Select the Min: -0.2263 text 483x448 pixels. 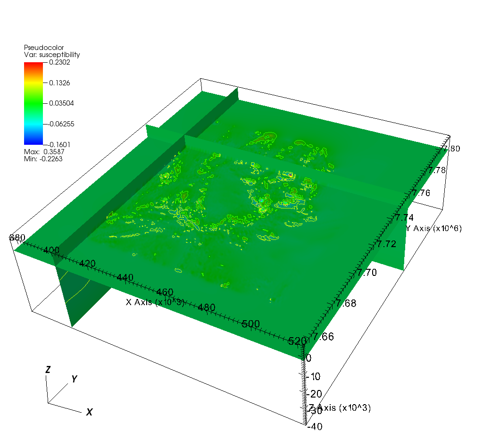(x=43, y=159)
